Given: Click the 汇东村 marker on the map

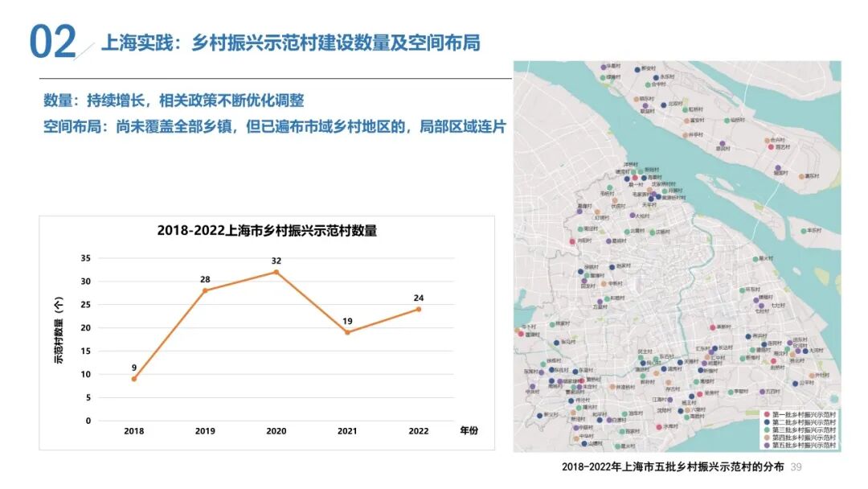Looking at the screenshot, I should point(712,352).
